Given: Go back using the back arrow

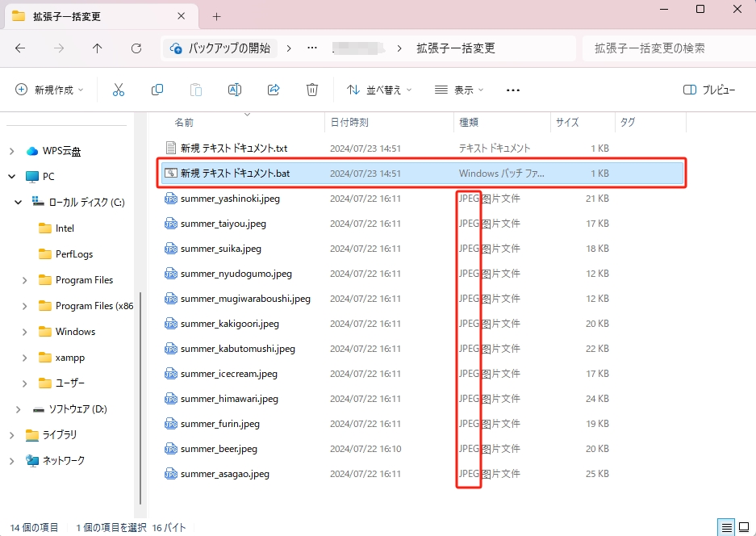Looking at the screenshot, I should [x=22, y=48].
